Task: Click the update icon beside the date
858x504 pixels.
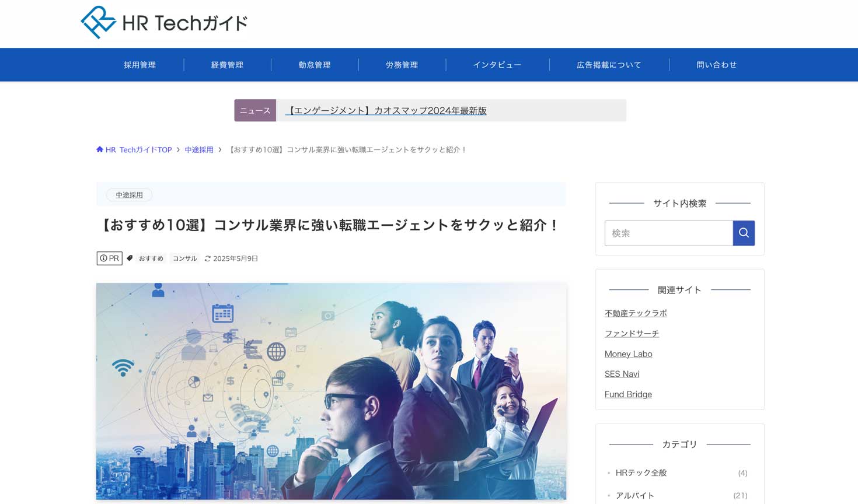Action: tap(207, 258)
